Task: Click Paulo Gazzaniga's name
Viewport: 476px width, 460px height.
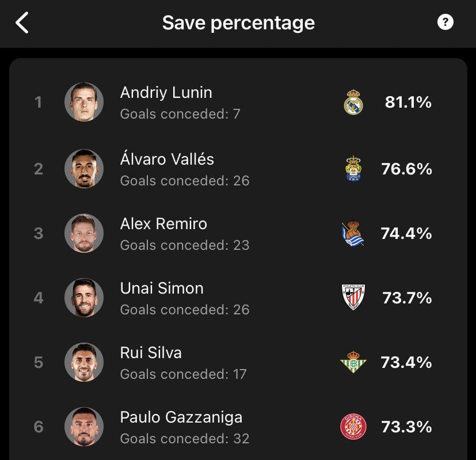Action: [181, 417]
